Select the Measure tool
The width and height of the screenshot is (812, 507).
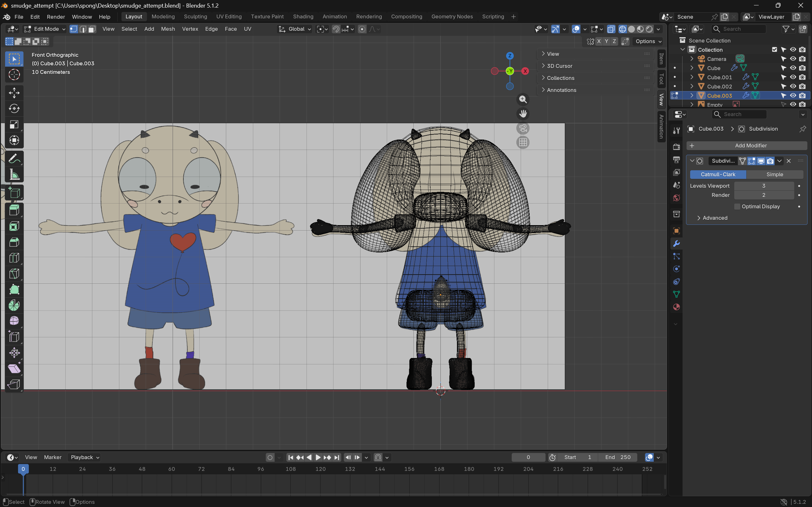(x=14, y=174)
